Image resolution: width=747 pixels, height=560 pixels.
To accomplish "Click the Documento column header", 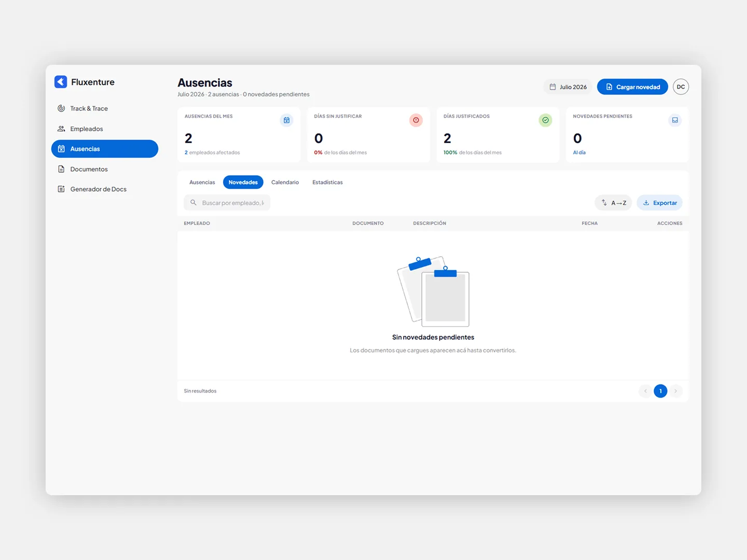I will (368, 223).
